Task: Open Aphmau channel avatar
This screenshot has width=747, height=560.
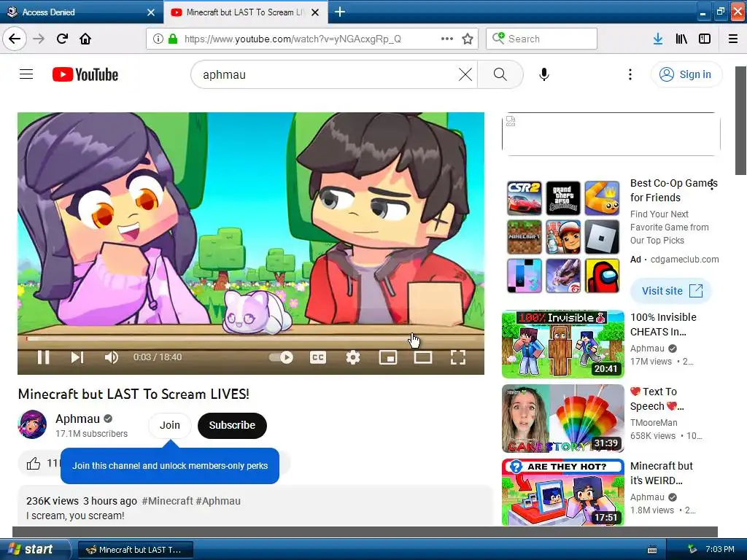Action: pyautogui.click(x=32, y=424)
